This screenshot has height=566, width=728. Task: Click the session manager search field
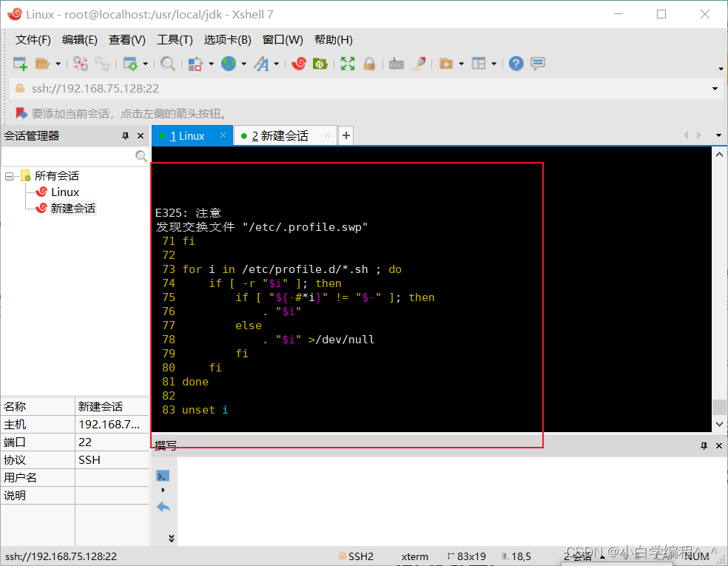coord(69,156)
